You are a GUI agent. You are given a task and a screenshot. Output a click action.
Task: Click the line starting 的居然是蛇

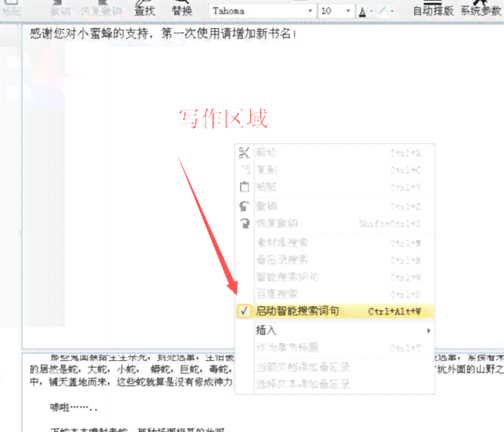pyautogui.click(x=132, y=369)
